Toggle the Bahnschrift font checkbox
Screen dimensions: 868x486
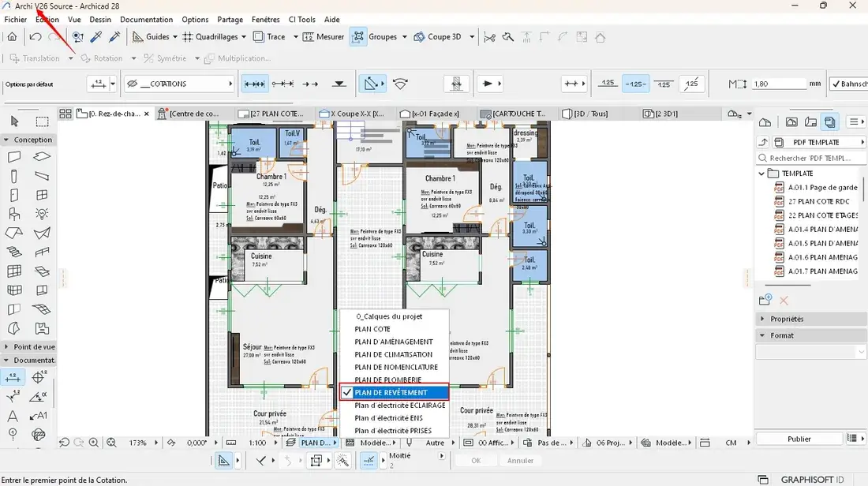(x=836, y=84)
